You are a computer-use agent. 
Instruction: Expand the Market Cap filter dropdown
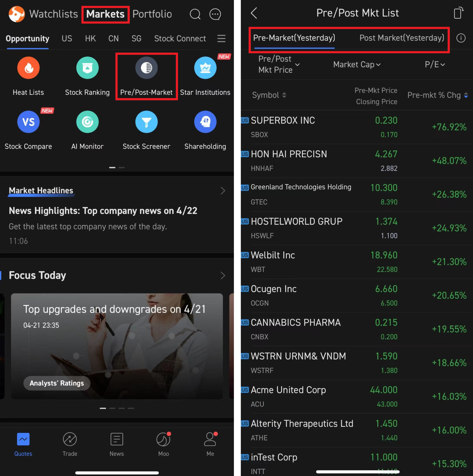point(357,64)
